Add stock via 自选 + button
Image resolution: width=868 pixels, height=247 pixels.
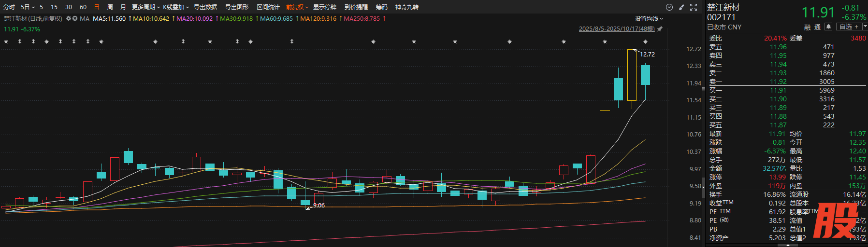849,27
